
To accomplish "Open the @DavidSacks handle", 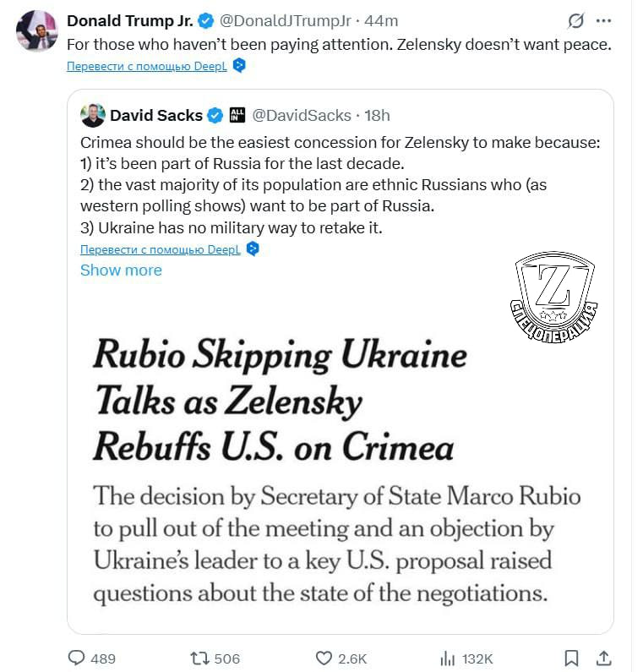I will pos(303,115).
